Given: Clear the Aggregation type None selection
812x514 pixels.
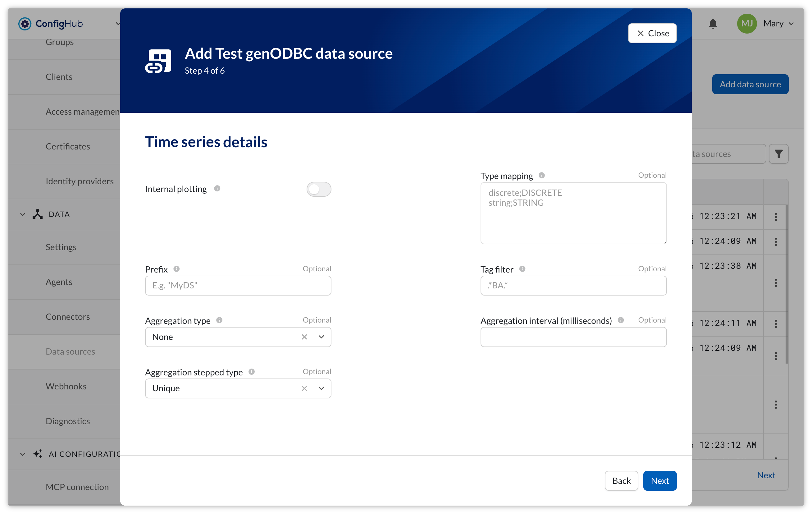Looking at the screenshot, I should tap(304, 337).
